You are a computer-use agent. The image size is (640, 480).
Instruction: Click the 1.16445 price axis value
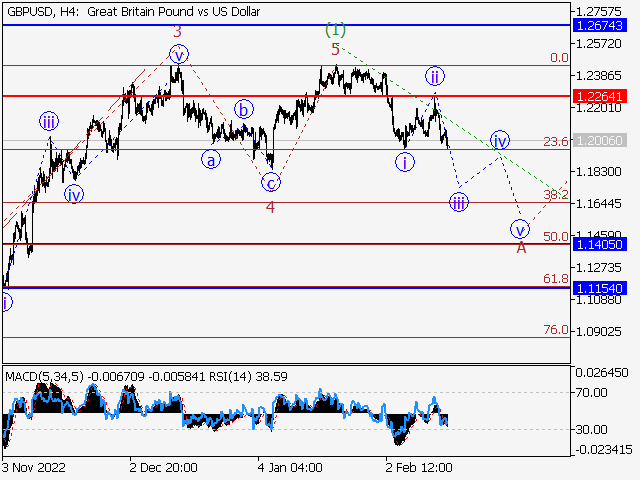[x=598, y=203]
